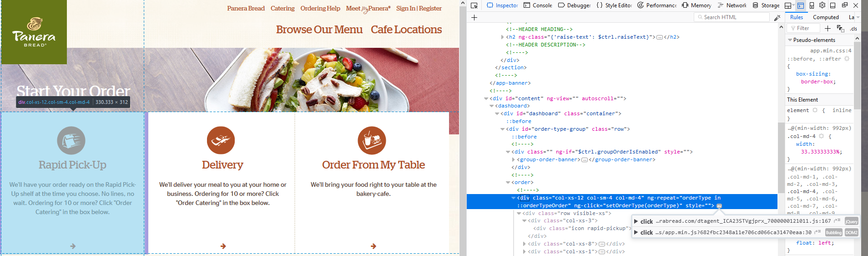
Task: Select the color eyedropper tool
Action: click(x=777, y=17)
